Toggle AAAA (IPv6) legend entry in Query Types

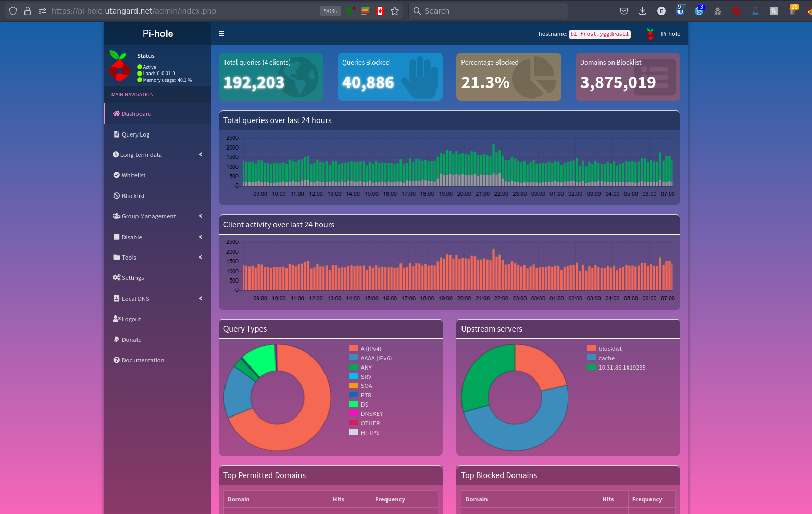click(x=376, y=358)
